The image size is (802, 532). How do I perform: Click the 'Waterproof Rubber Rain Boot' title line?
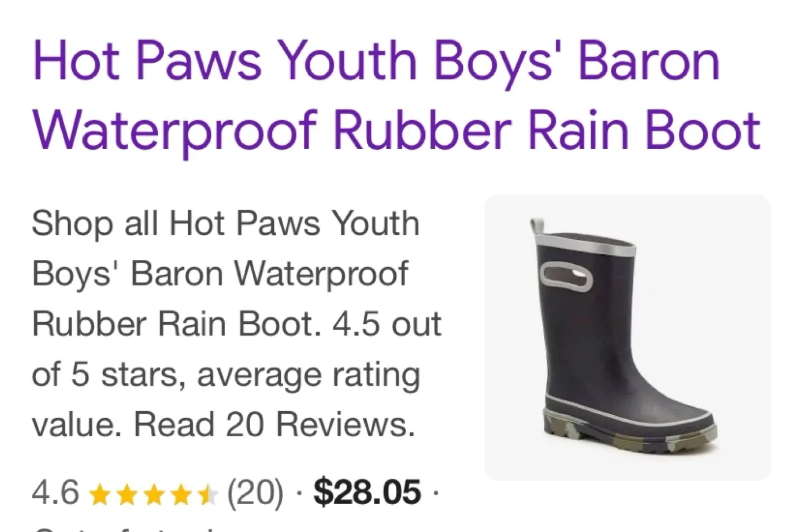click(397, 131)
